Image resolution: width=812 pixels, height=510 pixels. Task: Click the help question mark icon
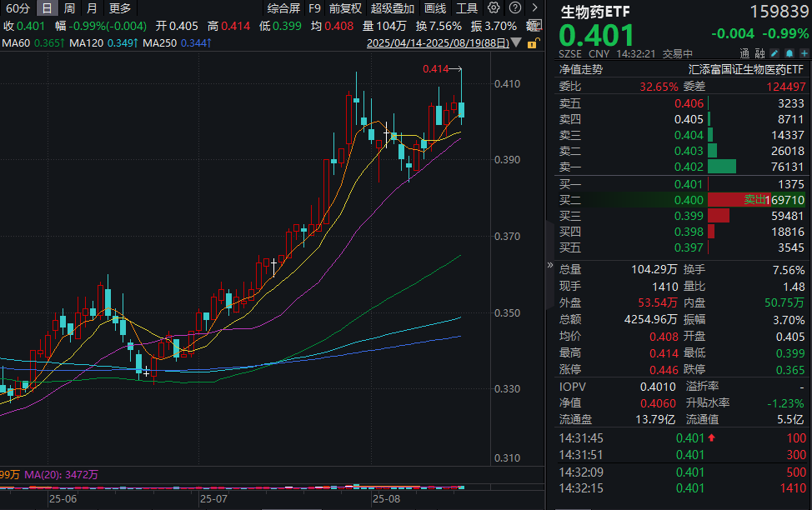point(514,8)
